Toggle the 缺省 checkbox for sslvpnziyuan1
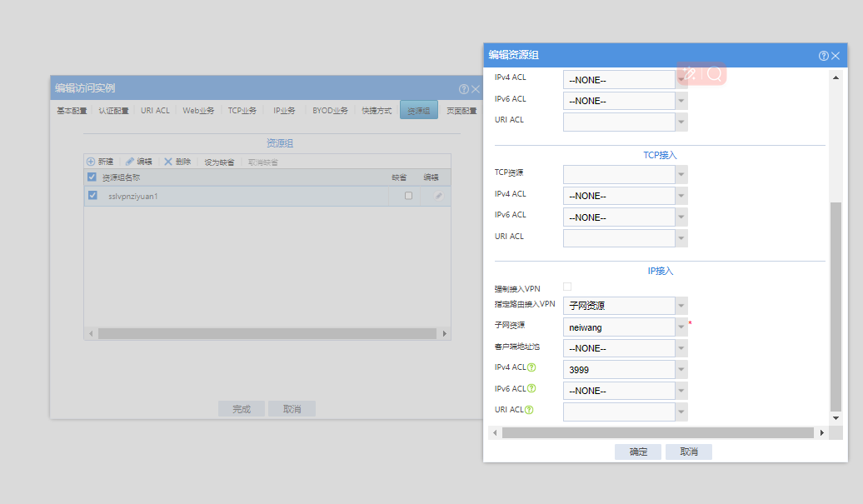Viewport: 863px width, 504px height. pyautogui.click(x=408, y=196)
